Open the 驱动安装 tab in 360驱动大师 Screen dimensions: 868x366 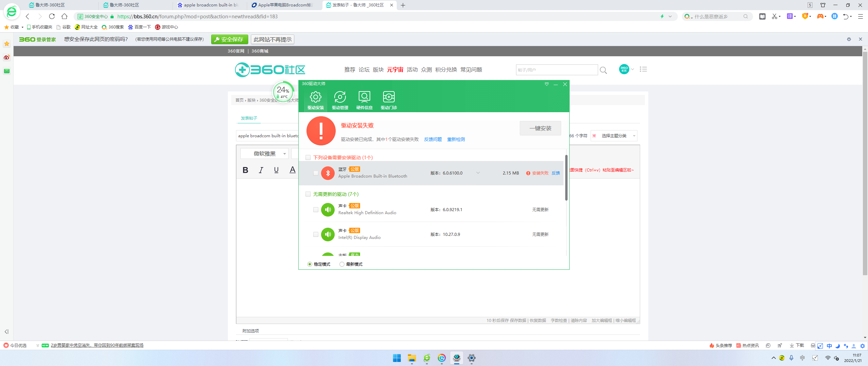click(x=315, y=100)
